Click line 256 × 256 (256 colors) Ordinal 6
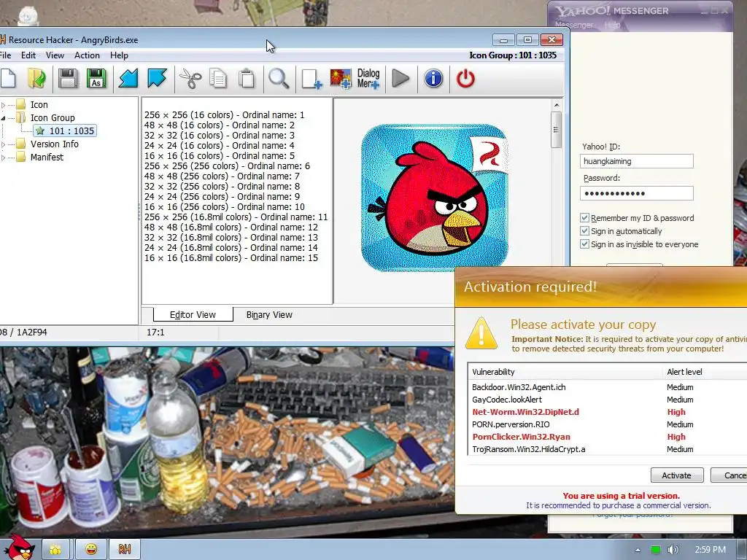The image size is (747, 560). click(x=227, y=166)
